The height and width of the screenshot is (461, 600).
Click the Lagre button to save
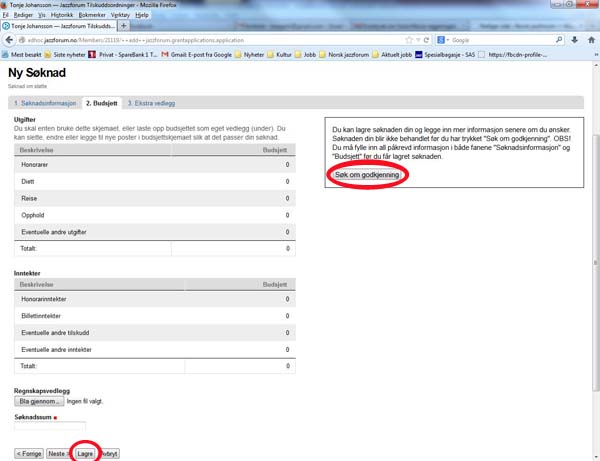(x=85, y=453)
